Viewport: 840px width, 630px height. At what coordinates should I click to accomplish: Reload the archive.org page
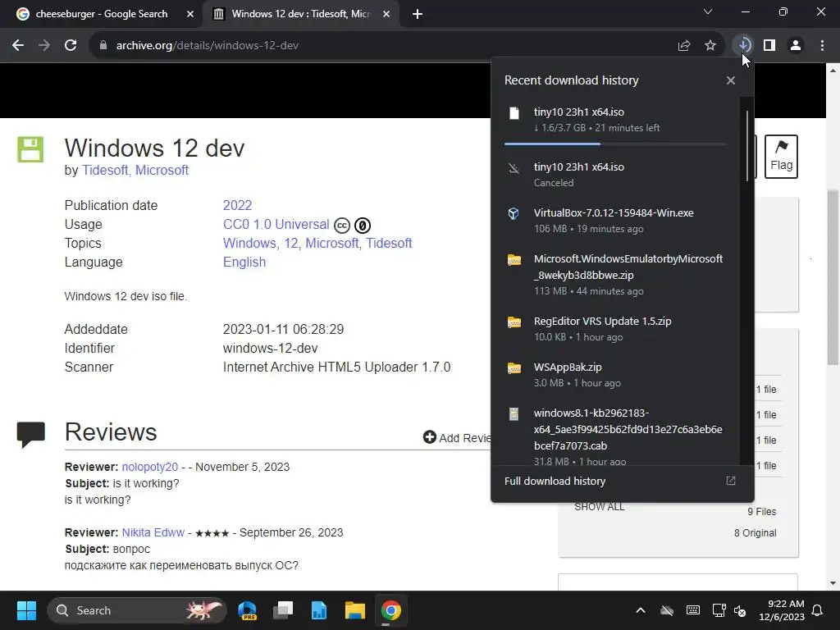point(71,46)
